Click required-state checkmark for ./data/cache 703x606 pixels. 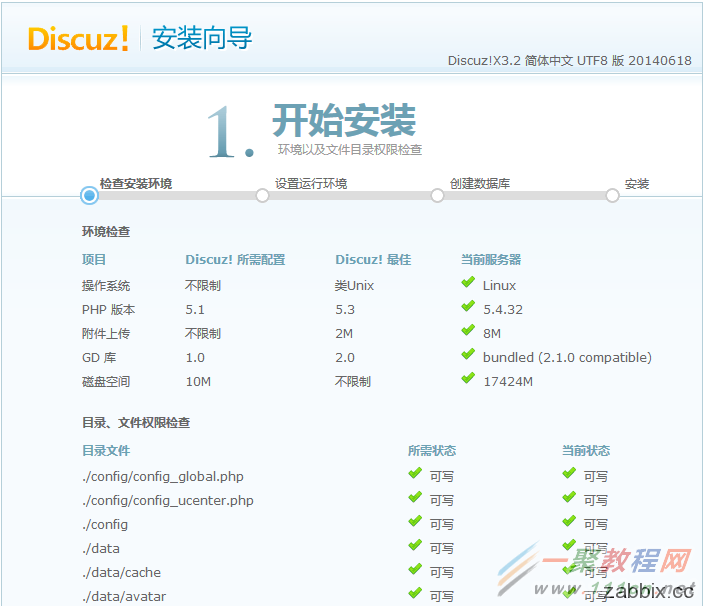tap(415, 569)
